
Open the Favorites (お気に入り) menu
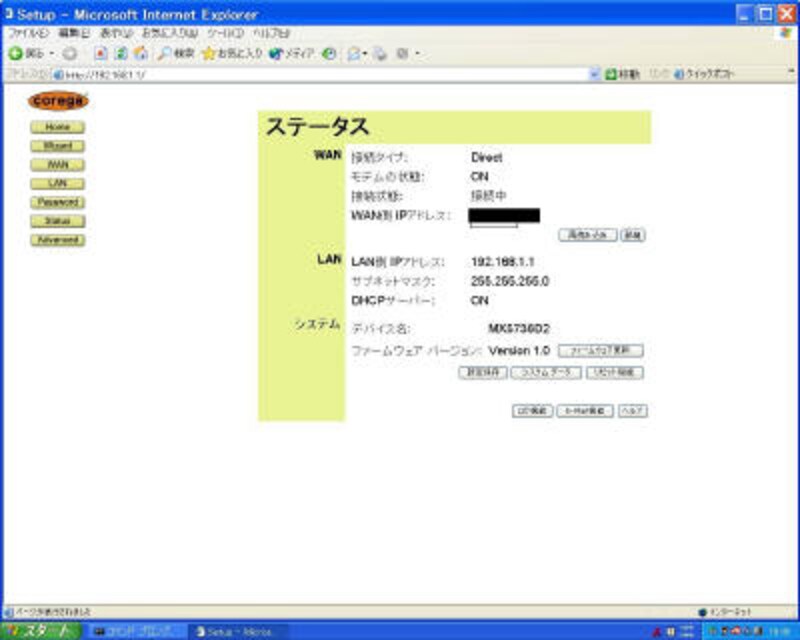tap(169, 33)
